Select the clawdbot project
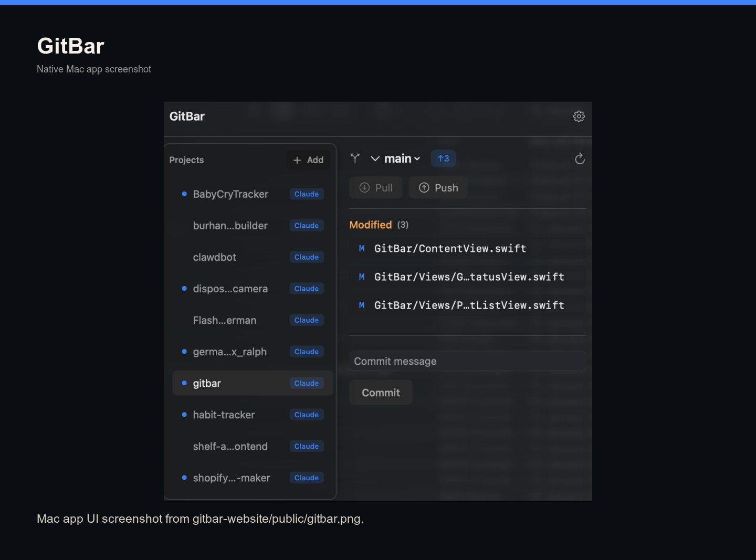The height and width of the screenshot is (560, 756). [x=253, y=257]
